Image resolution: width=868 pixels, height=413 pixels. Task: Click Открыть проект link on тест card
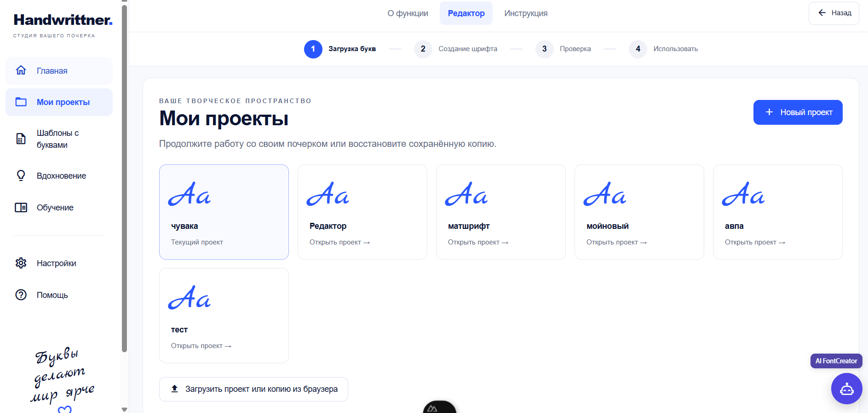click(201, 346)
